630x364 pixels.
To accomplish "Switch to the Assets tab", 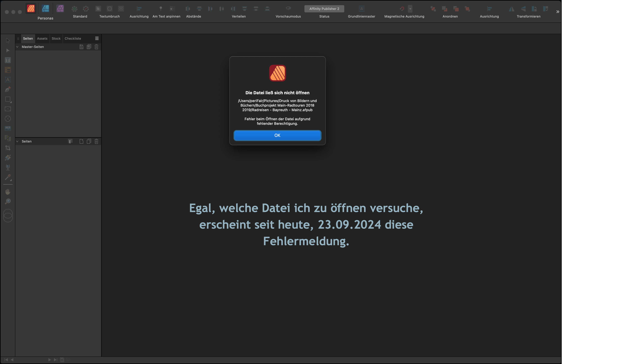I will pyautogui.click(x=42, y=39).
